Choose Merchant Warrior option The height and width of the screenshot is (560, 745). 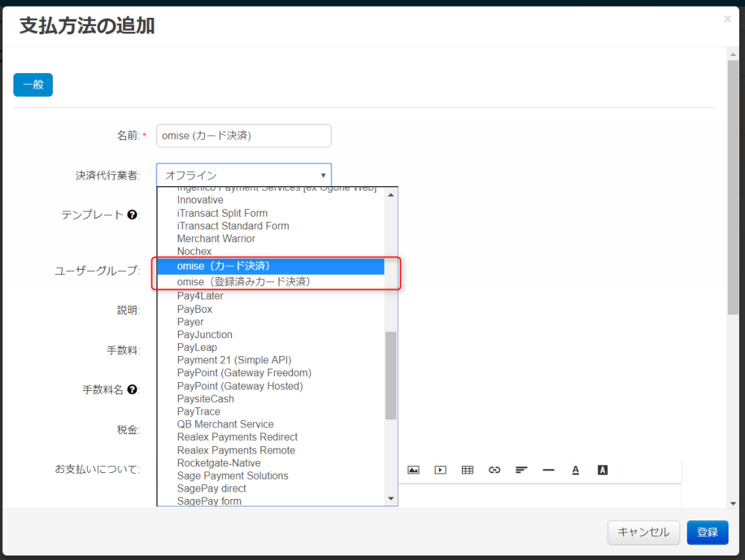[271, 238]
